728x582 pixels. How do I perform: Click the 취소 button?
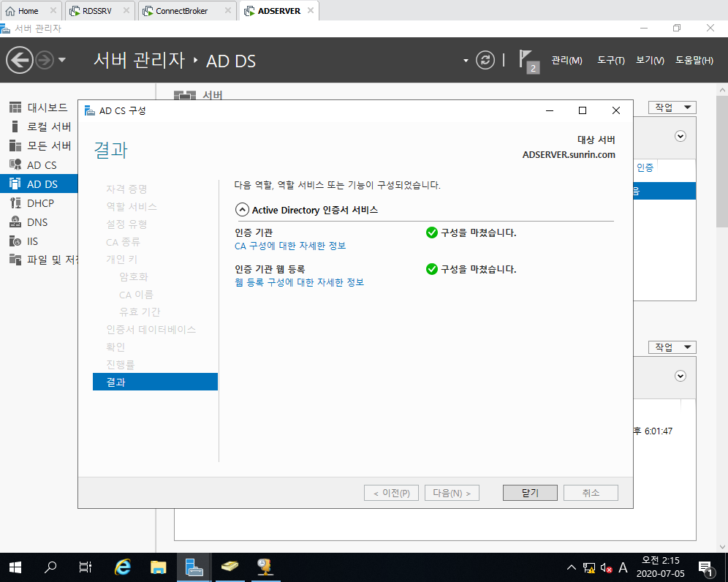point(591,493)
